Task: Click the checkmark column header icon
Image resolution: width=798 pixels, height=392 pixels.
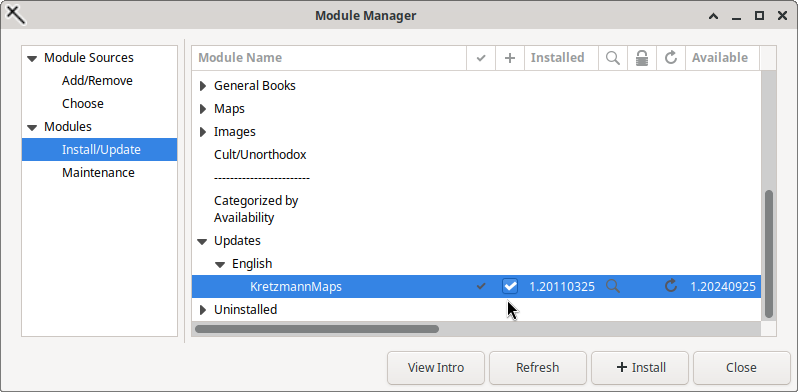Action: click(481, 58)
